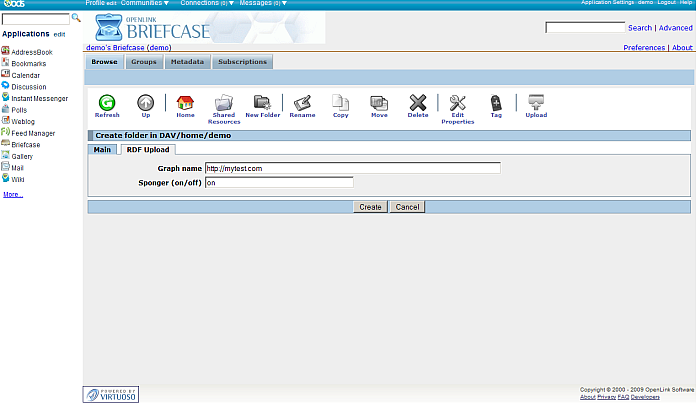Go up one folder level

point(145,102)
